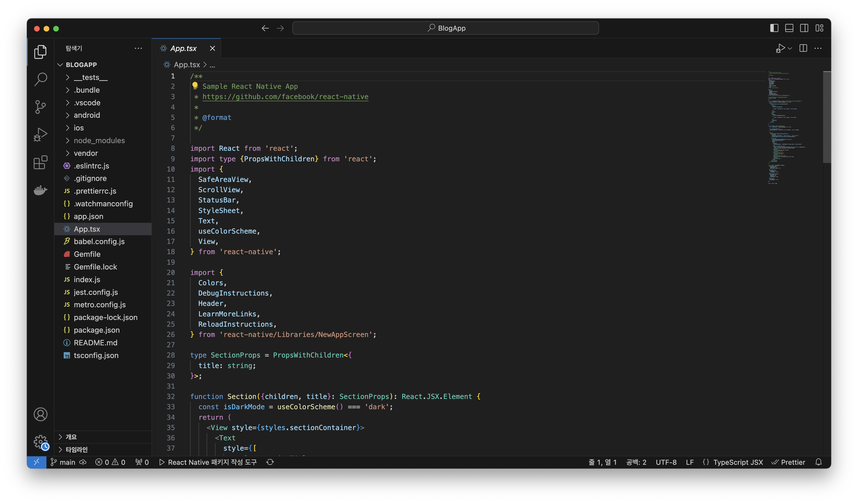Screen dimensions: 858x504
Task: Click the TypeScript JSX language mode
Action: [x=738, y=462]
